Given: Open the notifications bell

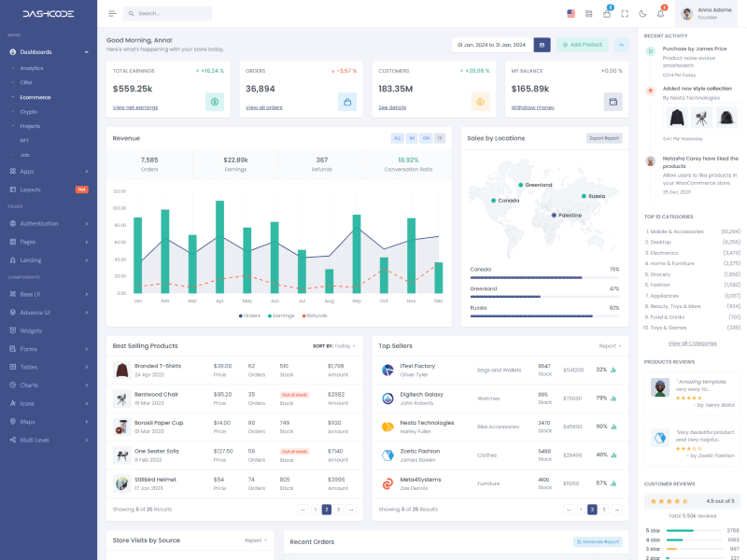Looking at the screenshot, I should click(661, 14).
